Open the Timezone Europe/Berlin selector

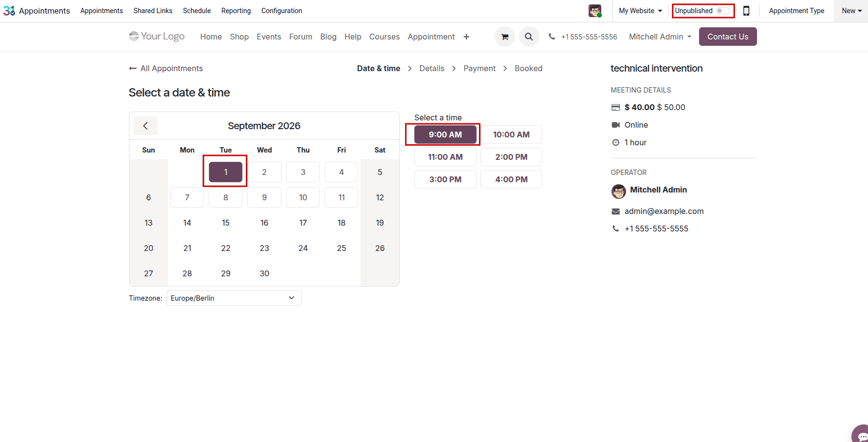tap(234, 298)
